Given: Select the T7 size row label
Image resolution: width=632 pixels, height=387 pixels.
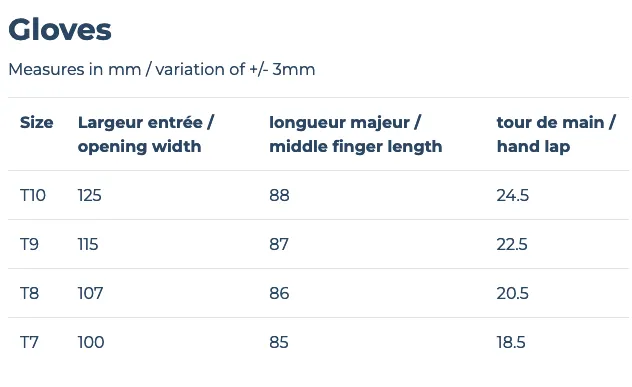Looking at the screenshot, I should tap(29, 342).
